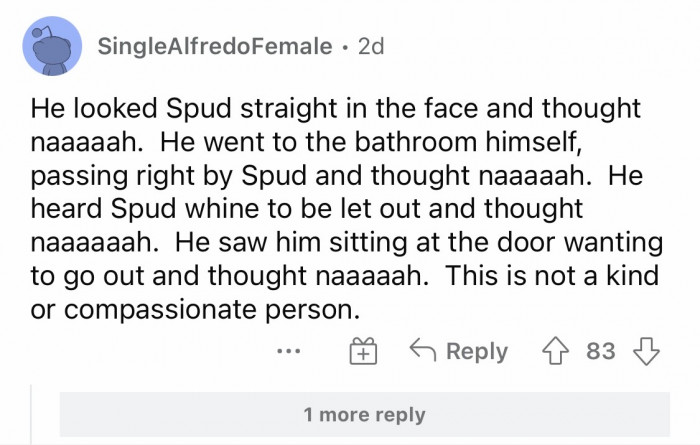Collapse thread using the vertical line

(32, 410)
